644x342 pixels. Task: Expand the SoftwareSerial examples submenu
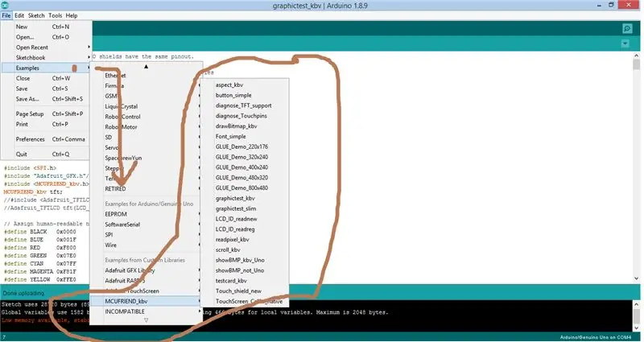[x=147, y=225]
